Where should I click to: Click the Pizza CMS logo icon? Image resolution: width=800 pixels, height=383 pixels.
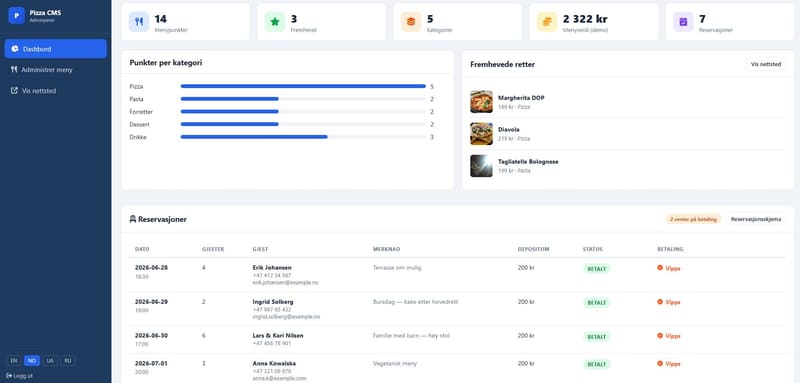16,16
